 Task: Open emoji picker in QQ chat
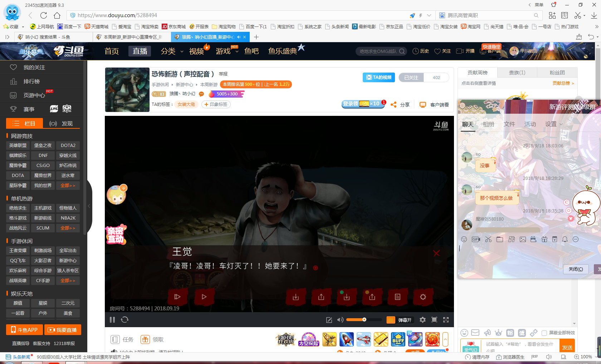click(x=464, y=239)
